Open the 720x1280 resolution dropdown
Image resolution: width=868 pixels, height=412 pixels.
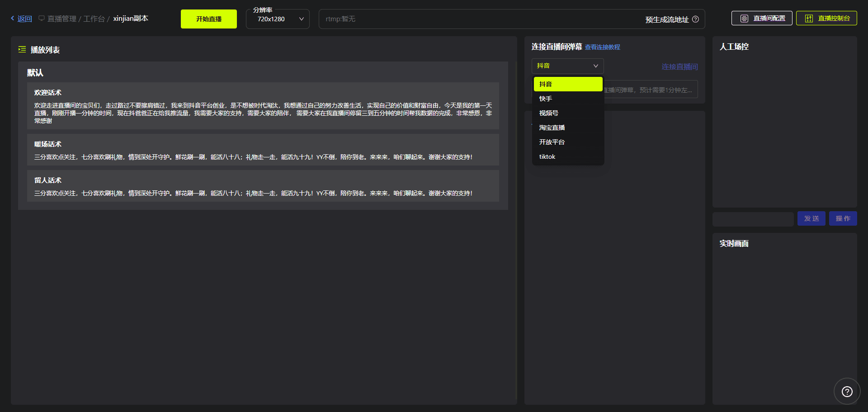tap(278, 19)
